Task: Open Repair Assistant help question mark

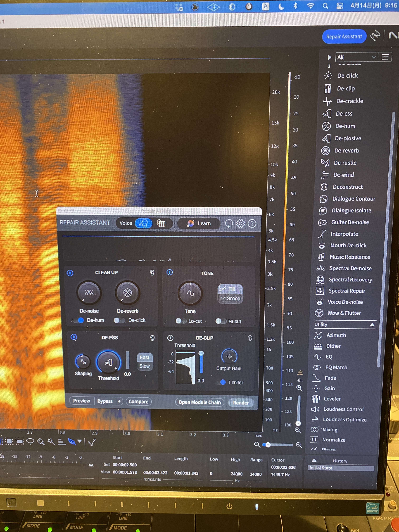Action: (x=252, y=224)
